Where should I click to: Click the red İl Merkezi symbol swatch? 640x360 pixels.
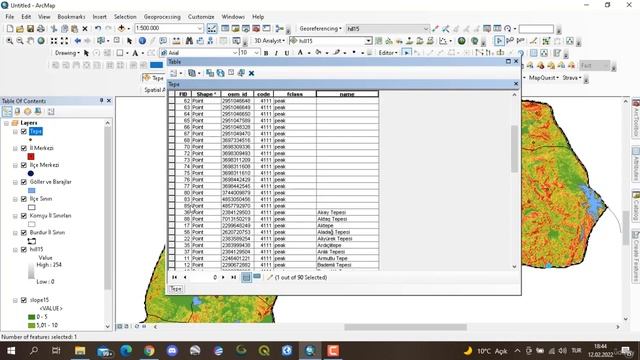(x=31, y=157)
